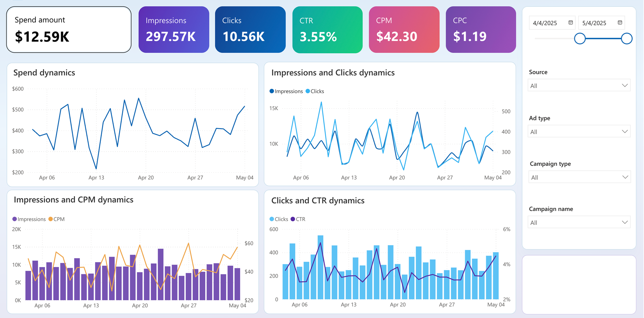Click the right handle of the date range slider

(627, 38)
